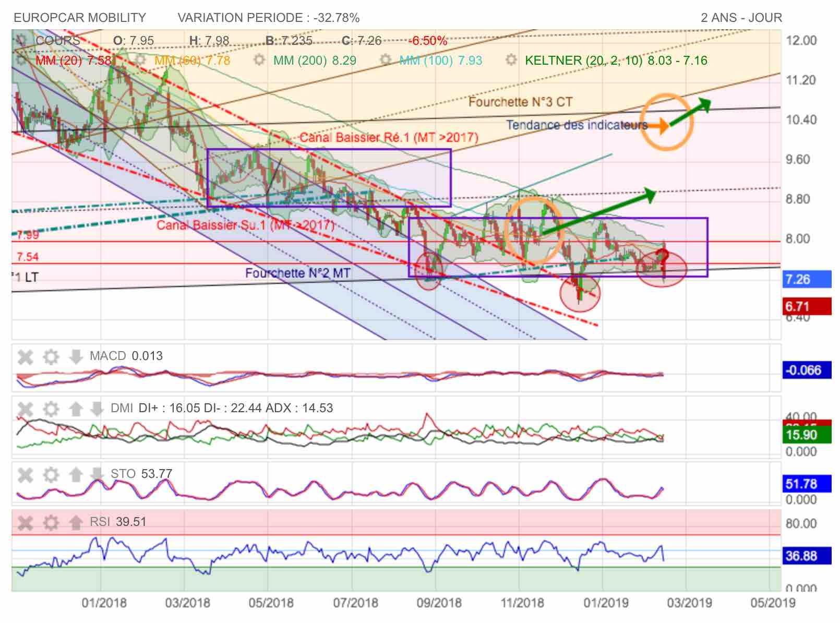This screenshot has height=623, width=840.
Task: Click the KELTNER (20, 2, 10) label
Action: [x=616, y=61]
